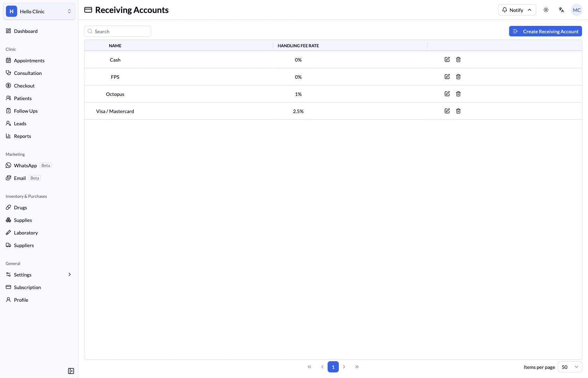This screenshot has width=588, height=378.
Task: Open Consultation in sidebar
Action: [x=39, y=73]
